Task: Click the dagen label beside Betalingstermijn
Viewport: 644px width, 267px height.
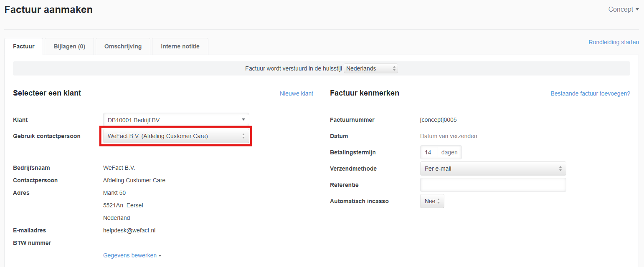Action: click(x=449, y=152)
